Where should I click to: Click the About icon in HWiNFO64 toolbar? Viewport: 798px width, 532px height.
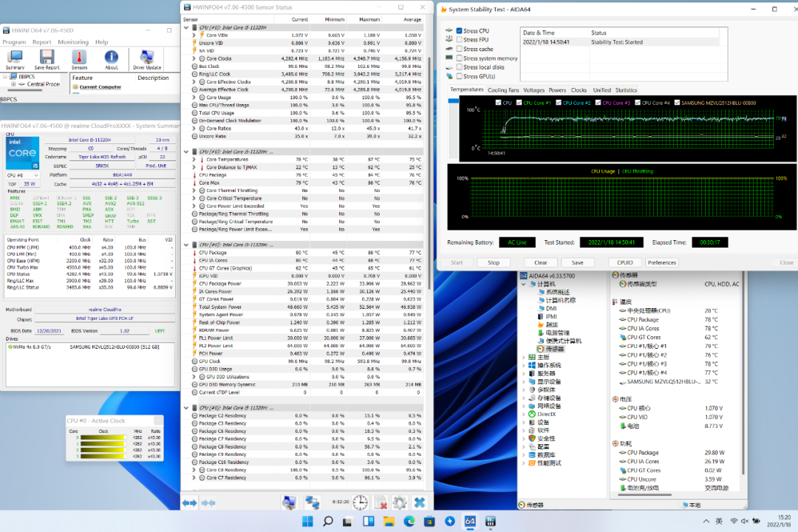[111, 60]
